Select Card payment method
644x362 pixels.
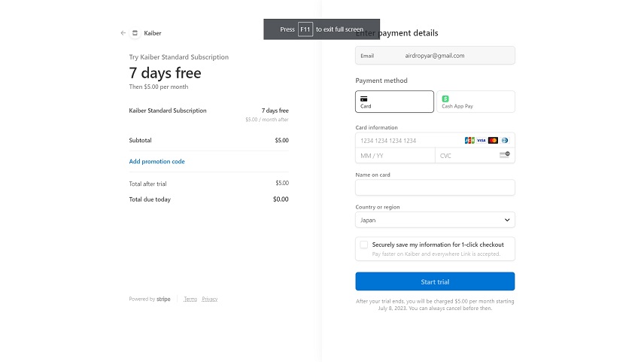coord(394,102)
